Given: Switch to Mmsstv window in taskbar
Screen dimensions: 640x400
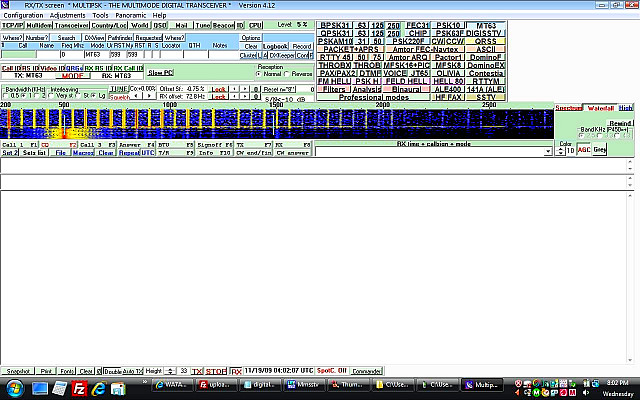Looking at the screenshot, I should pyautogui.click(x=303, y=384).
